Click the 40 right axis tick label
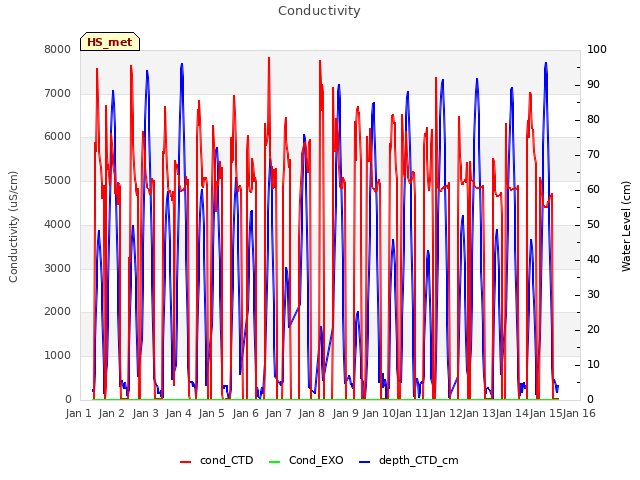The width and height of the screenshot is (640, 480). tap(593, 260)
